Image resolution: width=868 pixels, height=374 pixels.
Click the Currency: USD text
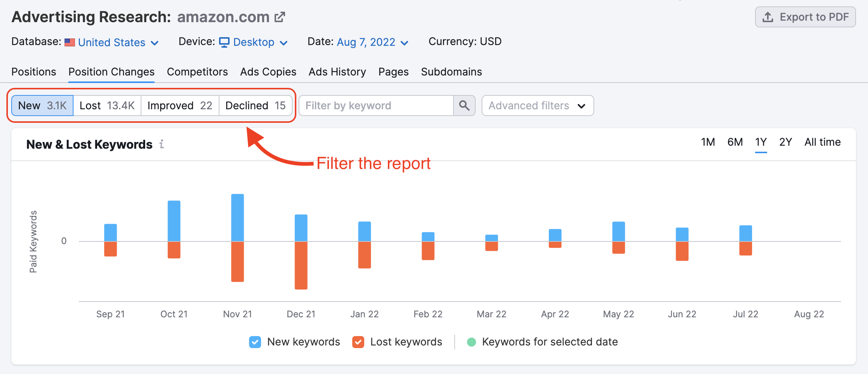click(x=465, y=41)
